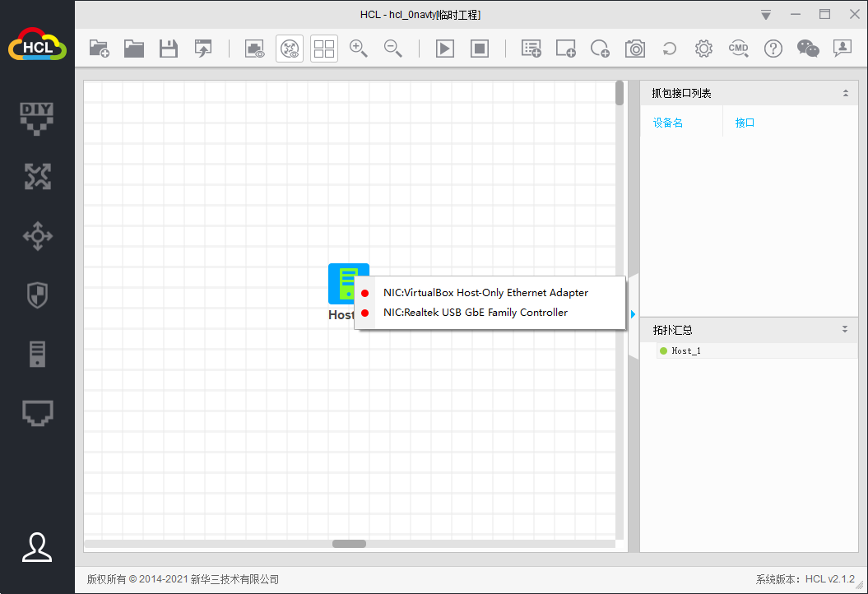
Task: Click the 版权所有 copyright text
Action: [183, 579]
